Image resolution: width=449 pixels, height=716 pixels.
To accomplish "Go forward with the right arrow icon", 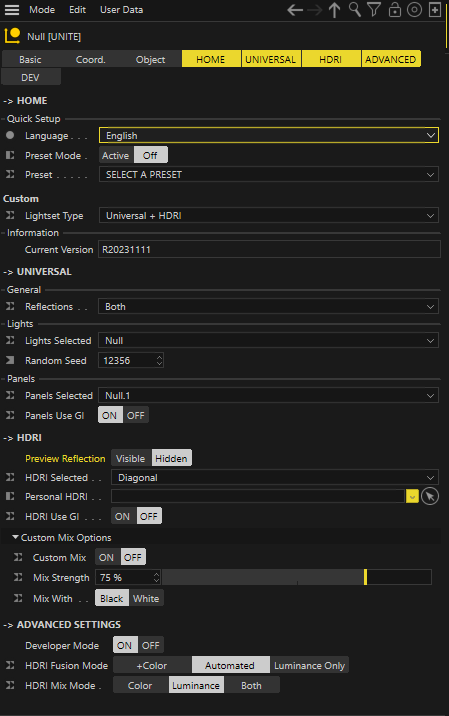I will pos(315,10).
